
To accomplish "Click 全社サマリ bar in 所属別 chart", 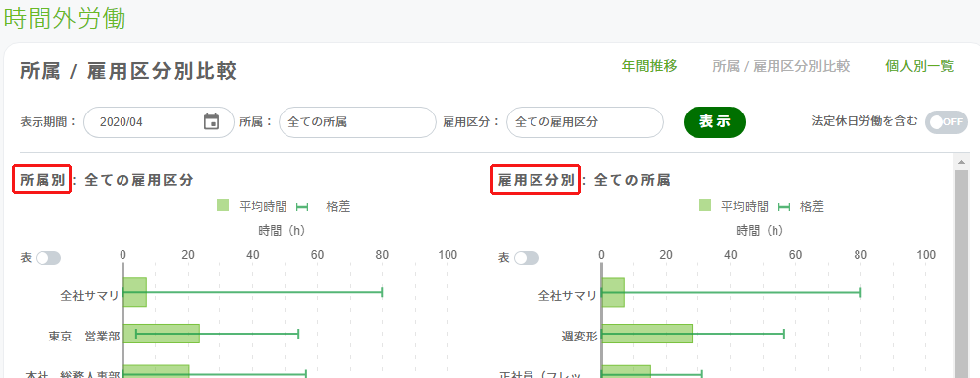I will [x=135, y=292].
